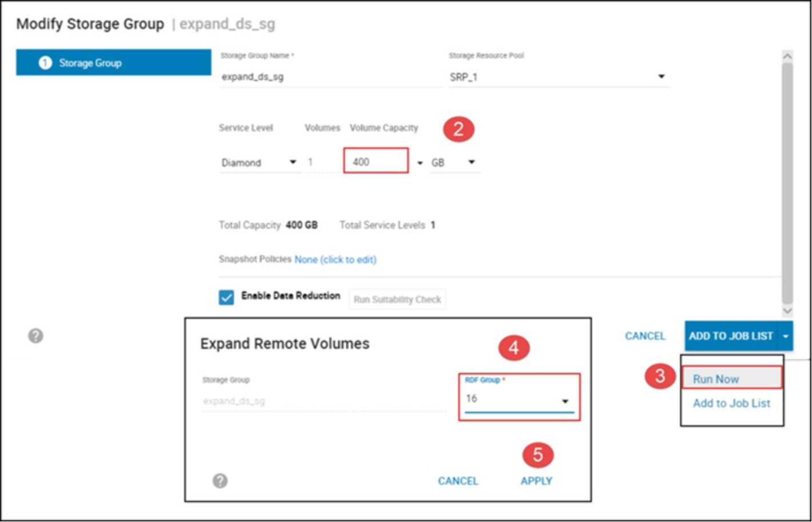Image resolution: width=812 pixels, height=522 pixels.
Task: Click the Volume Capacity 400 input field
Action: tap(376, 161)
